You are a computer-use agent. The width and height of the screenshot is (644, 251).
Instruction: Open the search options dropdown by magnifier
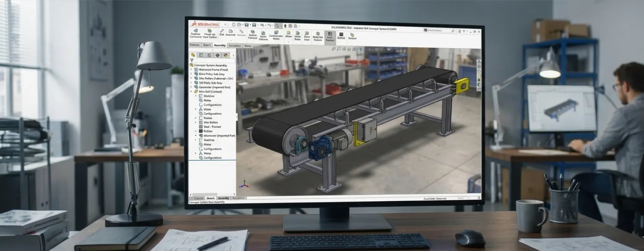coord(456,31)
